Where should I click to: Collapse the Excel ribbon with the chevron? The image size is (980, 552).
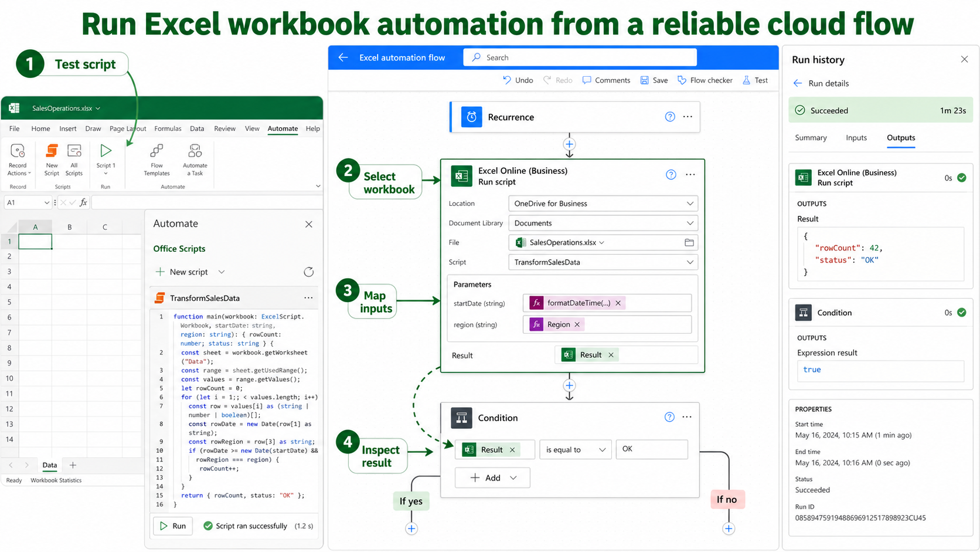pyautogui.click(x=318, y=186)
